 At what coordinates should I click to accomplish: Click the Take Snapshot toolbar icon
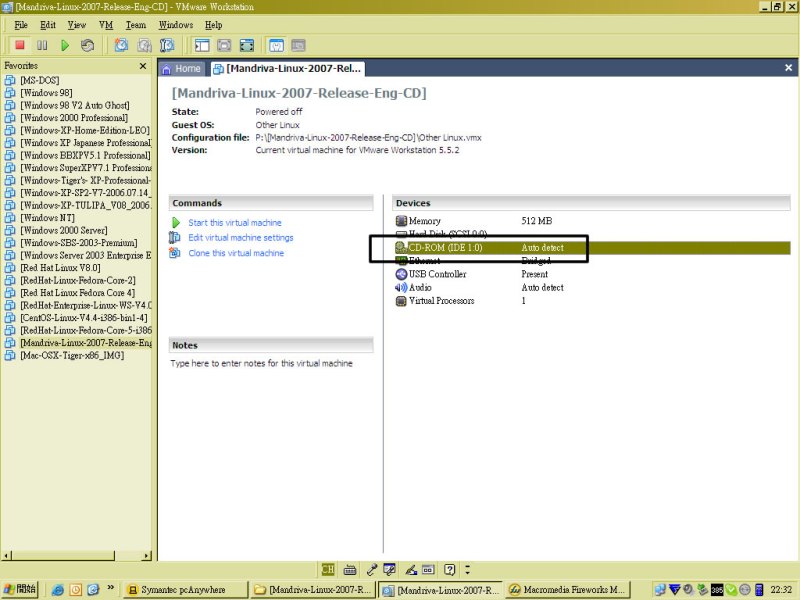[x=121, y=45]
